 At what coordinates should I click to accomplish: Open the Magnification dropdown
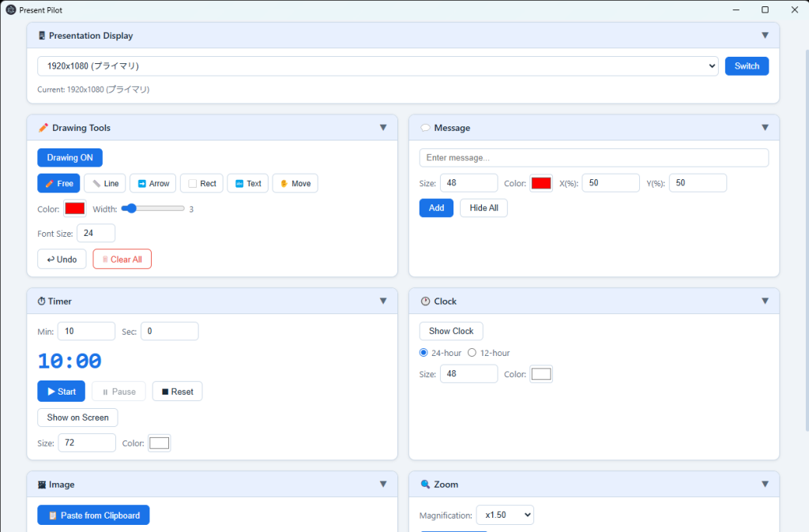(505, 515)
